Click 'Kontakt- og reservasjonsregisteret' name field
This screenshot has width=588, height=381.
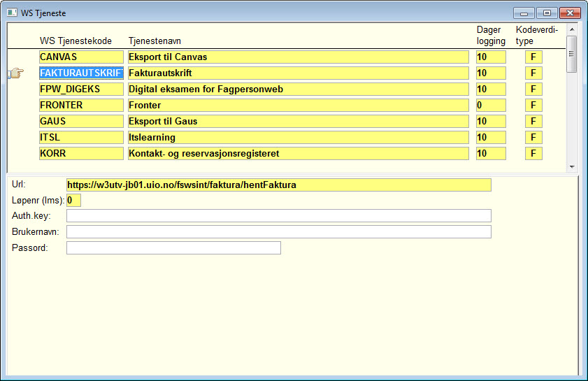tap(299, 153)
